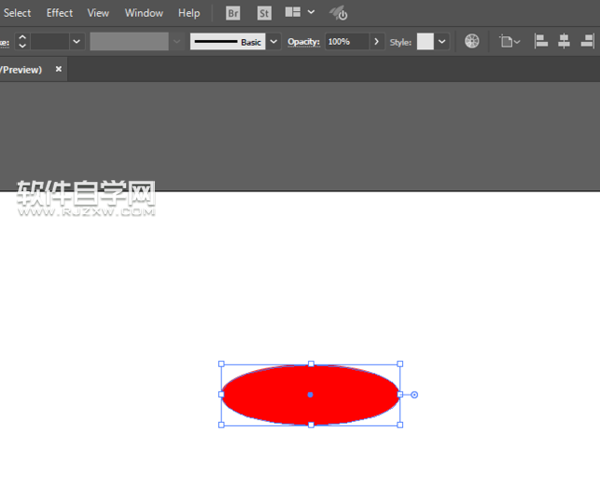Expand the arrange documents dropdown arrow
600x488 pixels.
[311, 12]
